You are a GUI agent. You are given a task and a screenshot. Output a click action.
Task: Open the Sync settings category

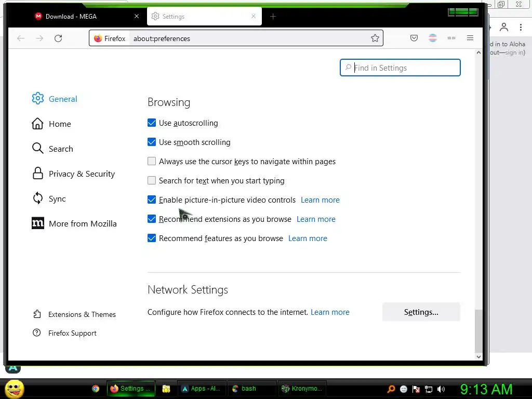coord(49,198)
